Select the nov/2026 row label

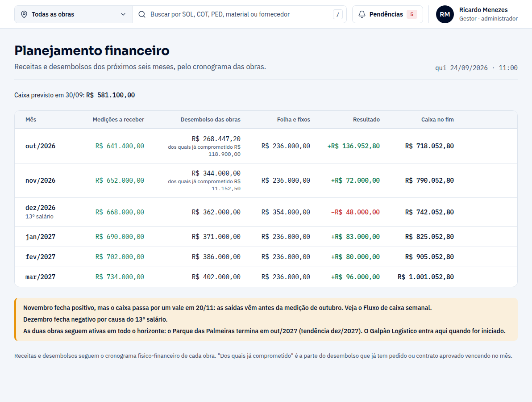tap(40, 180)
